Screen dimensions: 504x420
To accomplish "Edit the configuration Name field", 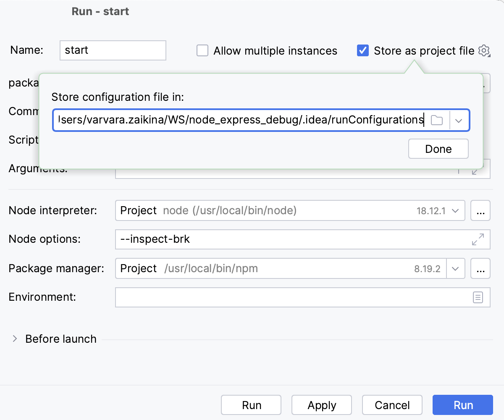I will 113,50.
